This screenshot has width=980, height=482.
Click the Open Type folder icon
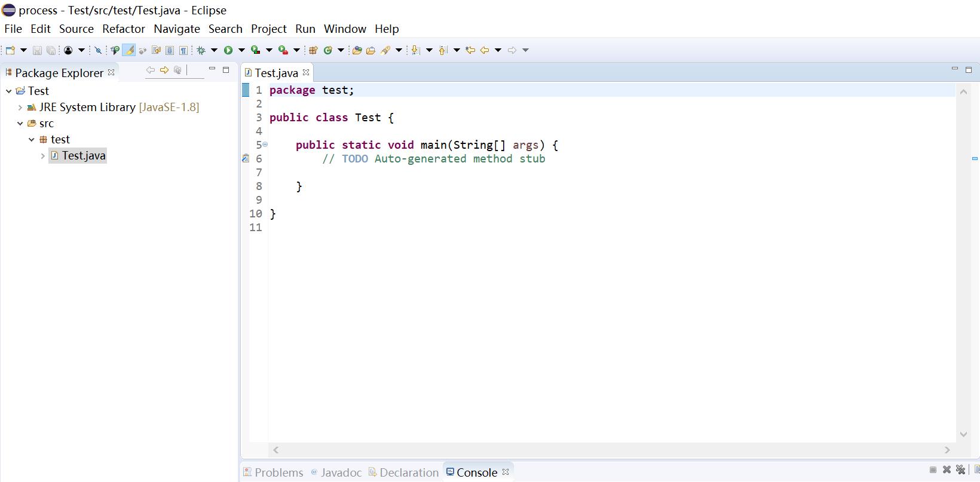[x=357, y=50]
